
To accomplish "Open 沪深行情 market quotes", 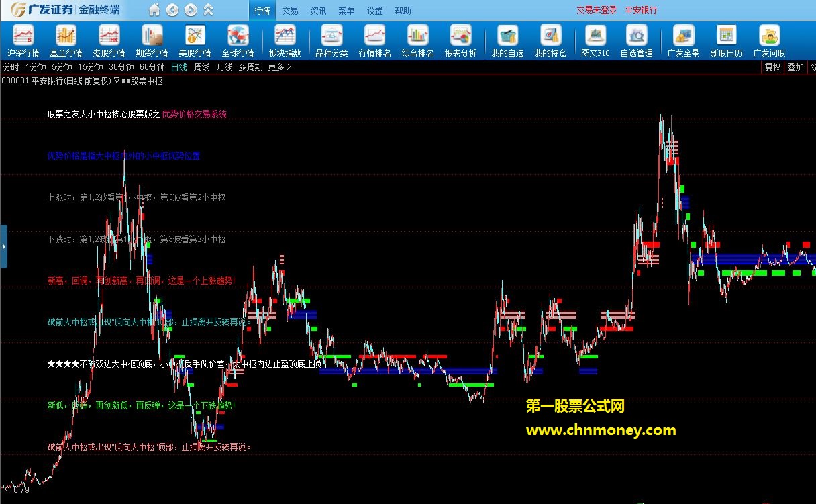I will (23, 41).
